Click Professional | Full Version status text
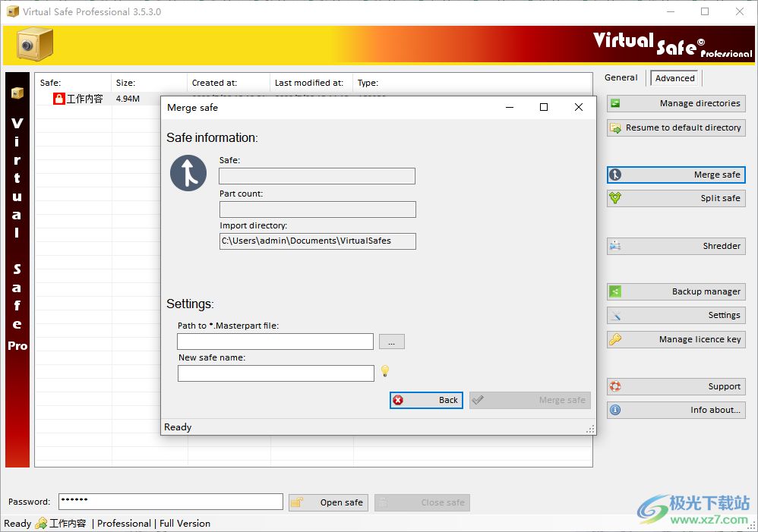 pyautogui.click(x=153, y=524)
